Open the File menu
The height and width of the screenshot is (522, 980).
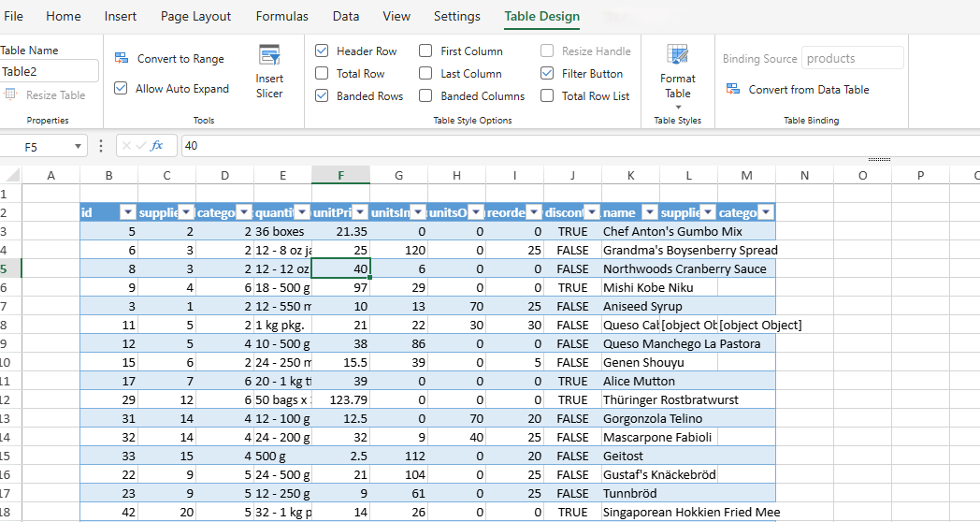(13, 16)
